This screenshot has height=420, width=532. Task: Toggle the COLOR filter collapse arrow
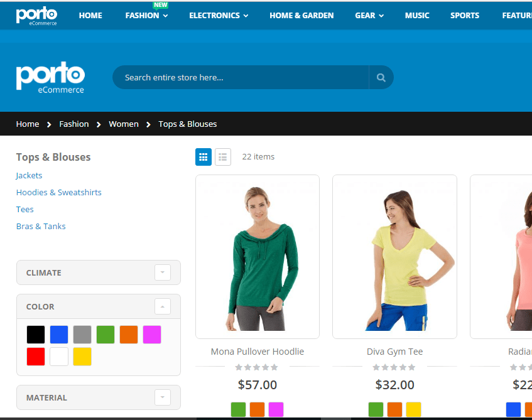(x=163, y=306)
